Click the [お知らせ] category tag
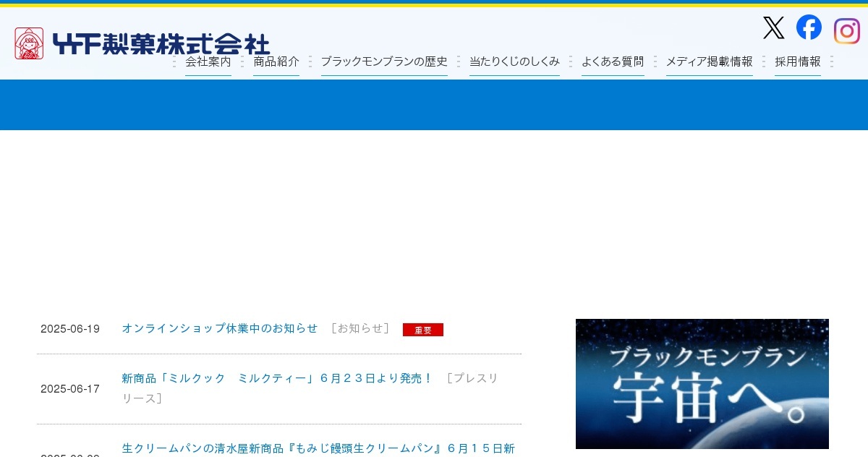Screen dimensions: 868x457 coord(360,328)
